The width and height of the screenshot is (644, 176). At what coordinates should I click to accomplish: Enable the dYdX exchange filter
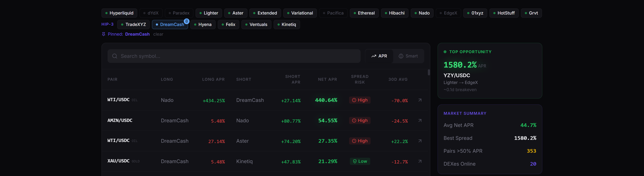pos(151,13)
